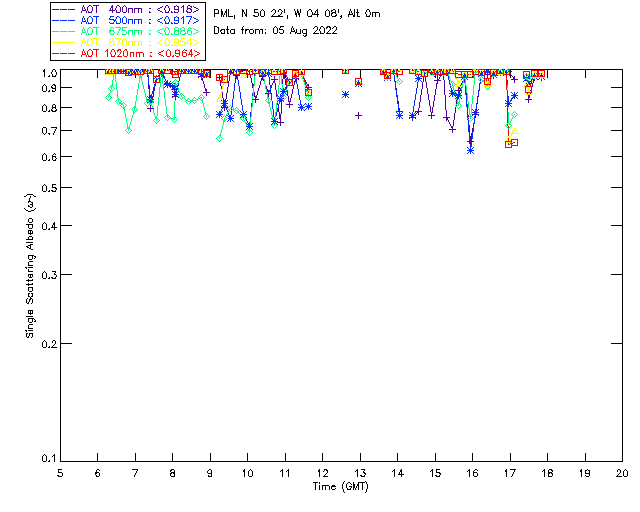
Task: Click the x-axis tick label 9
Action: coord(210,473)
